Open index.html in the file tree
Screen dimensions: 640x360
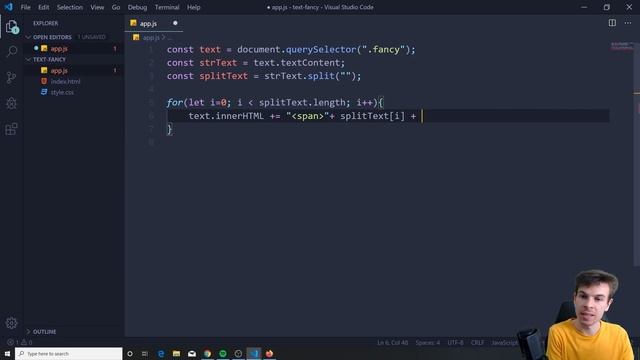coord(65,81)
